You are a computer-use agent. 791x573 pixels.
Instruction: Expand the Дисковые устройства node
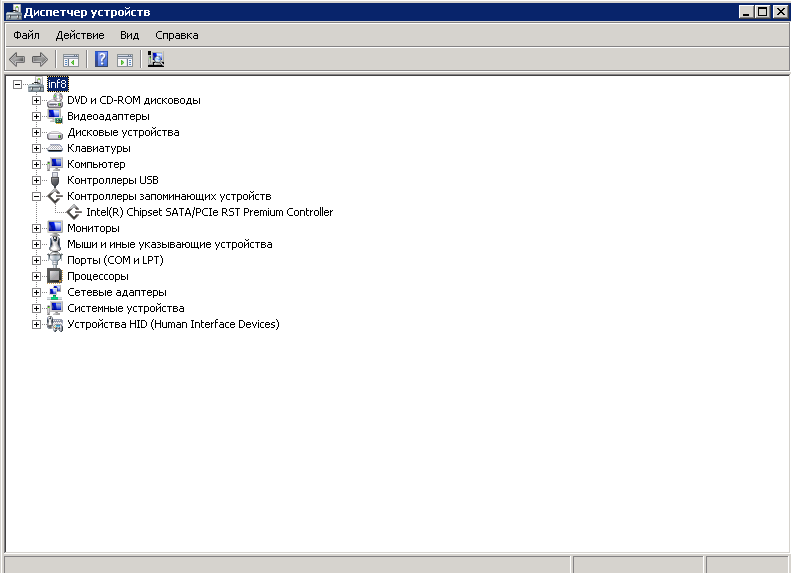[36, 133]
